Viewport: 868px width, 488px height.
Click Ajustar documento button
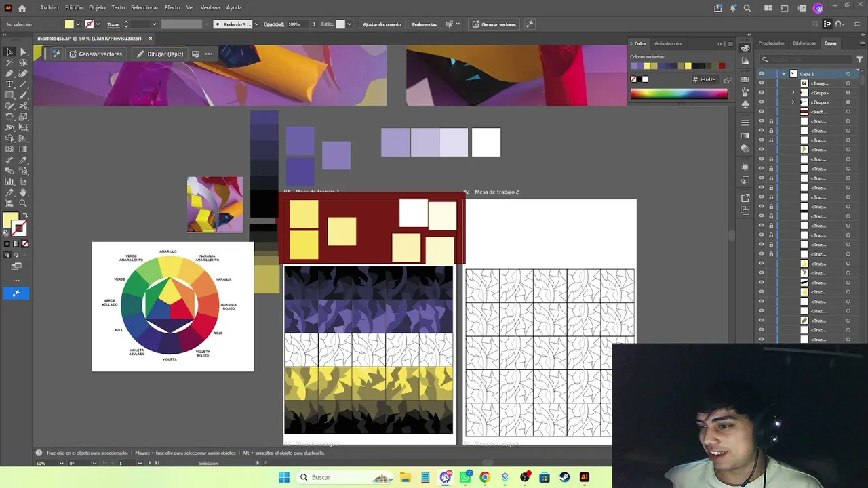point(382,24)
